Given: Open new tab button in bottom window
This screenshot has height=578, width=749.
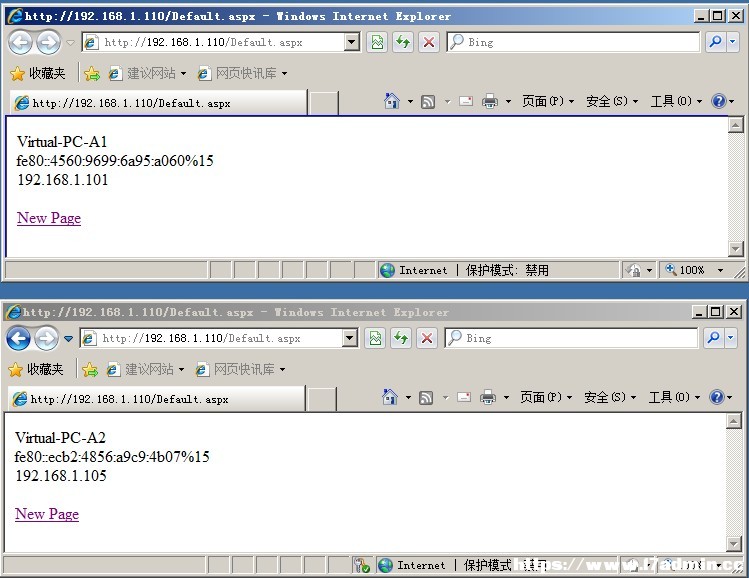Looking at the screenshot, I should pos(321,399).
